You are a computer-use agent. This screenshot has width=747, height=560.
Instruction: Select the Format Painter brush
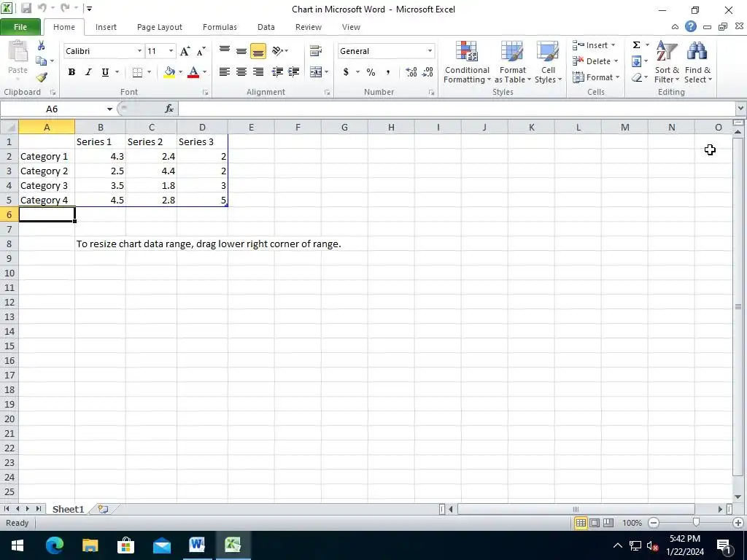(x=42, y=77)
